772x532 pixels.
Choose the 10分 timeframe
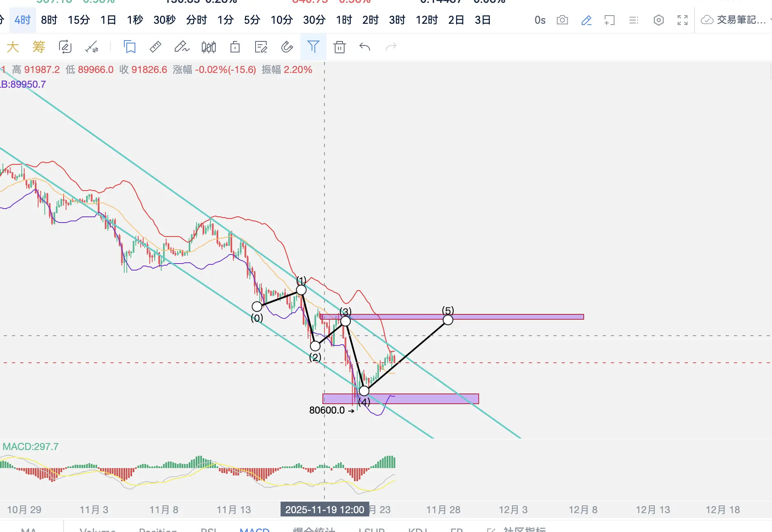(282, 20)
